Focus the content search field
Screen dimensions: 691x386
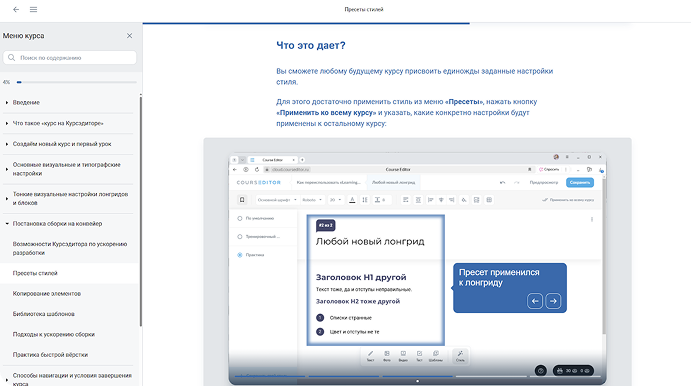[x=70, y=58]
